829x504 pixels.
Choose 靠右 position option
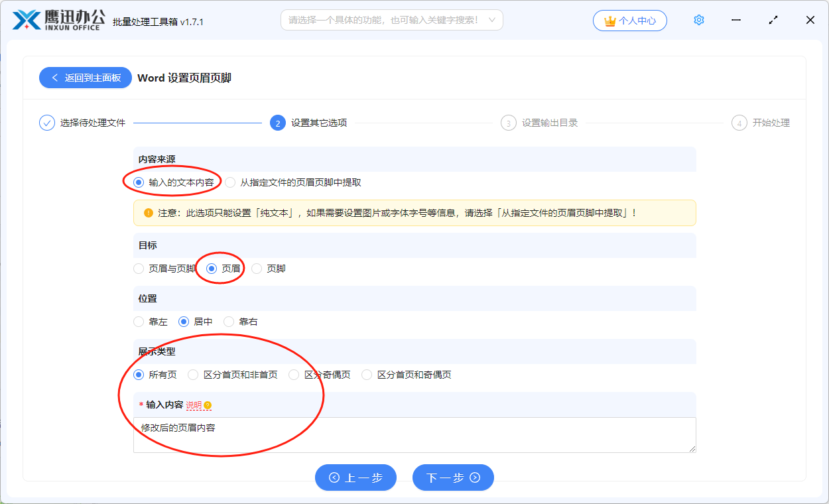228,322
